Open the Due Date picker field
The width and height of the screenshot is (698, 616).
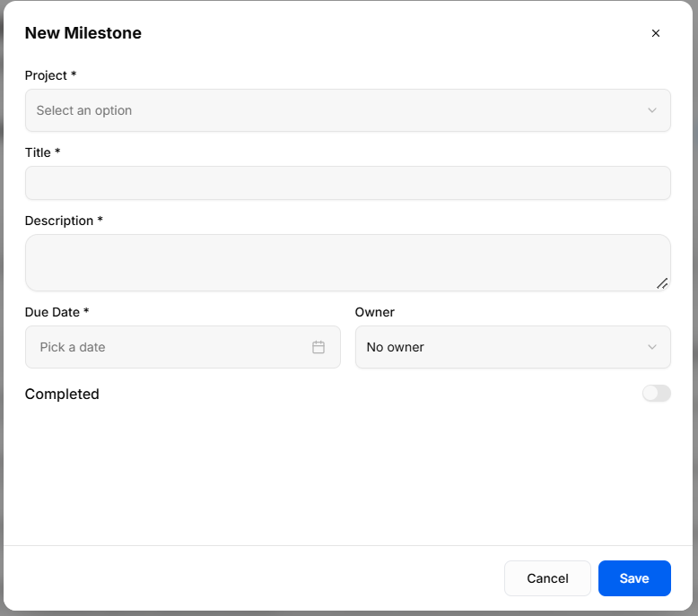click(183, 347)
